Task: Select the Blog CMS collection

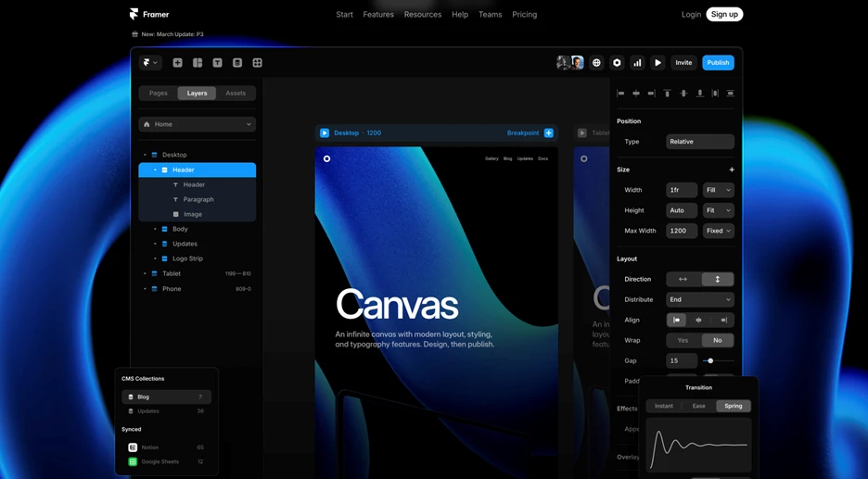Action: click(x=166, y=397)
